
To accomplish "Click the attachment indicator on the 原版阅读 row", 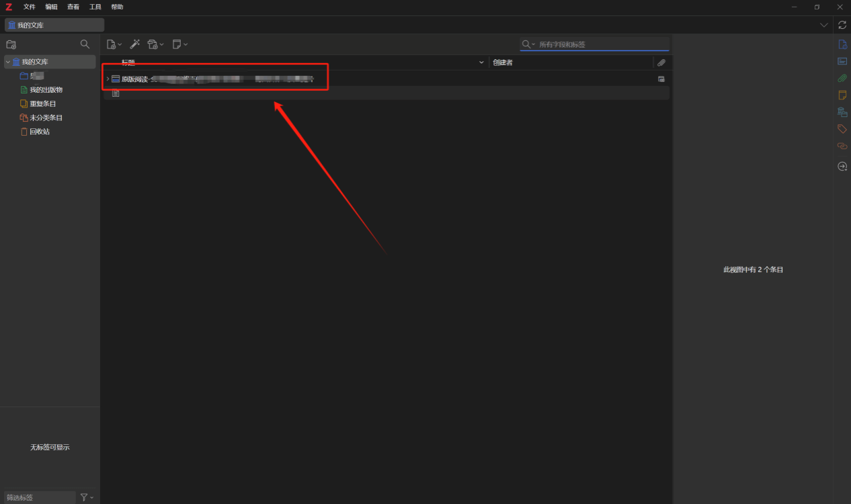I will [661, 79].
